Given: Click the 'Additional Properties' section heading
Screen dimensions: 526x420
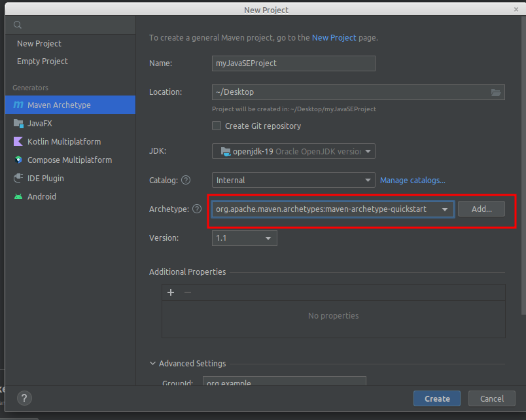Looking at the screenshot, I should point(188,271).
